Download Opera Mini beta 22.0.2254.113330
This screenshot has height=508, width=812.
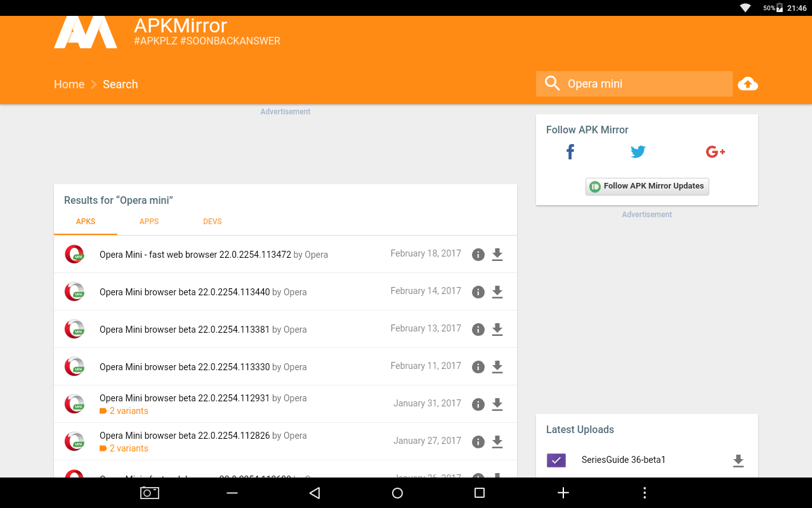[x=497, y=367]
